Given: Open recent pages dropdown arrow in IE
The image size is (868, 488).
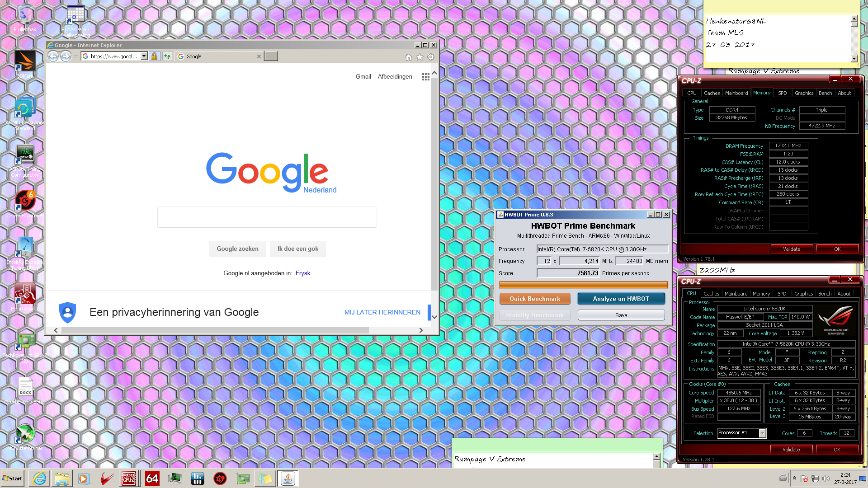Looking at the screenshot, I should (75, 56).
